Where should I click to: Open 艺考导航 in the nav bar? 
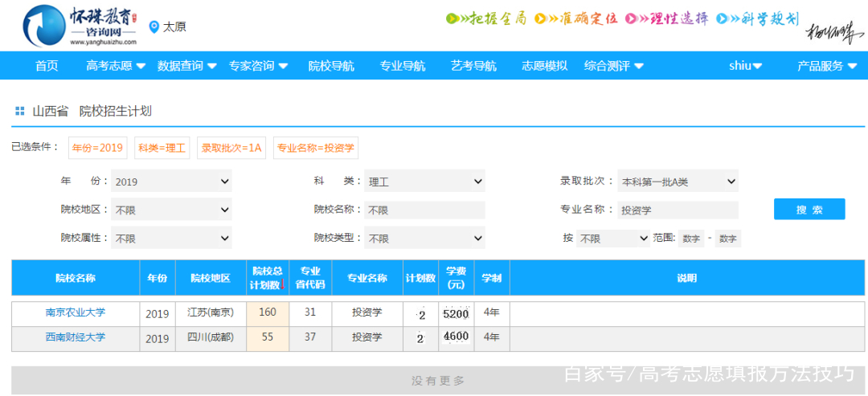click(473, 66)
